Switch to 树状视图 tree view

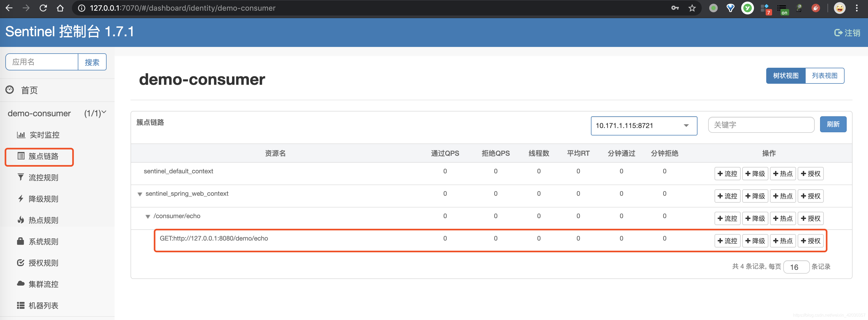coord(785,75)
